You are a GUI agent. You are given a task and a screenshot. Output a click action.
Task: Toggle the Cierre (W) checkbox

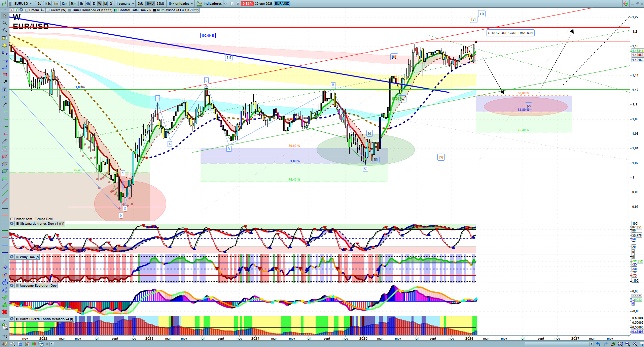pos(48,10)
